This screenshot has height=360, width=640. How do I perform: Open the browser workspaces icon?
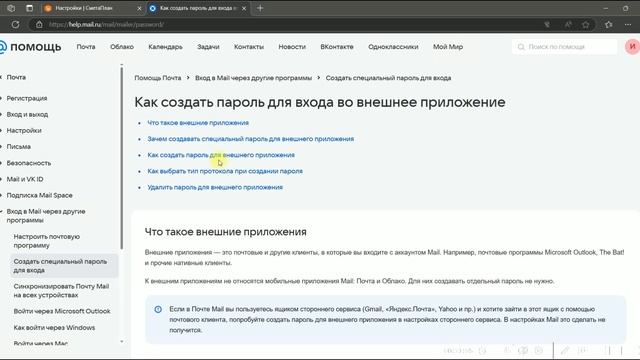pyautogui.click(x=11, y=8)
